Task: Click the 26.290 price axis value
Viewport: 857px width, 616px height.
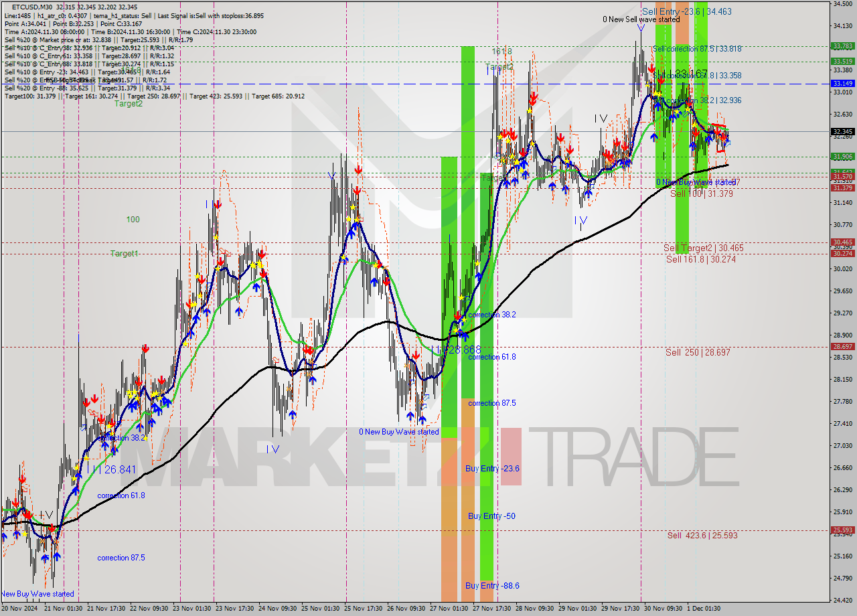Action: [842, 490]
